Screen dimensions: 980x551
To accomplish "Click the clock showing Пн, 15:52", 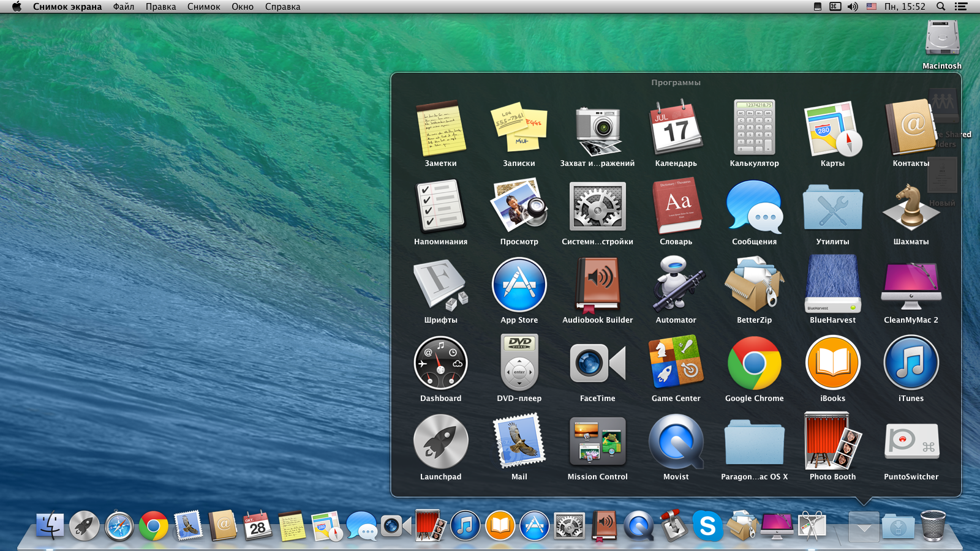I will pos(905,7).
